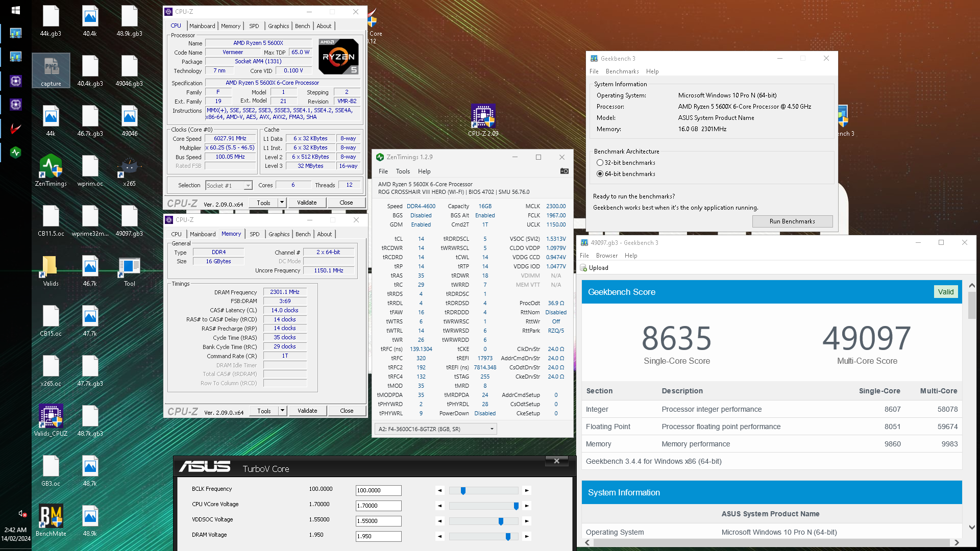This screenshot has height=551, width=980.
Task: Expand Tools dropdown arrow in lower CPU-Z window
Action: pyautogui.click(x=282, y=411)
